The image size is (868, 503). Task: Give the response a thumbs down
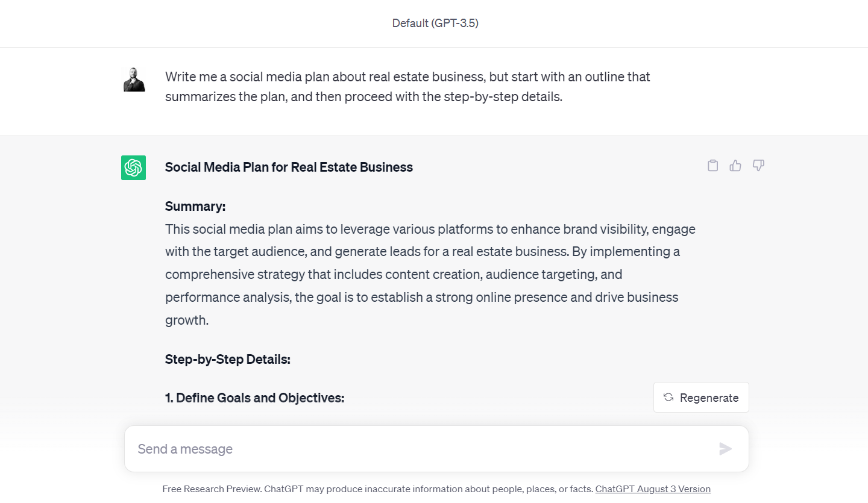click(x=758, y=166)
